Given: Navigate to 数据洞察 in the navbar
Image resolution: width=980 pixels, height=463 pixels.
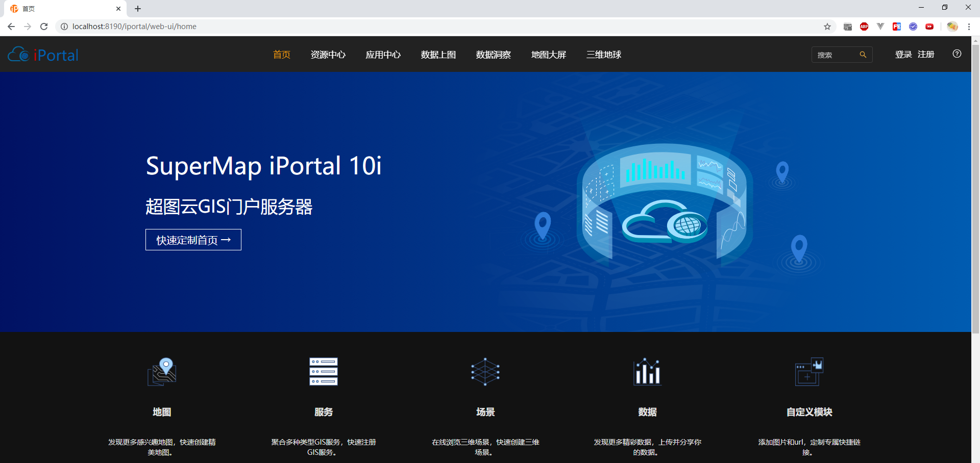Looking at the screenshot, I should (x=493, y=55).
